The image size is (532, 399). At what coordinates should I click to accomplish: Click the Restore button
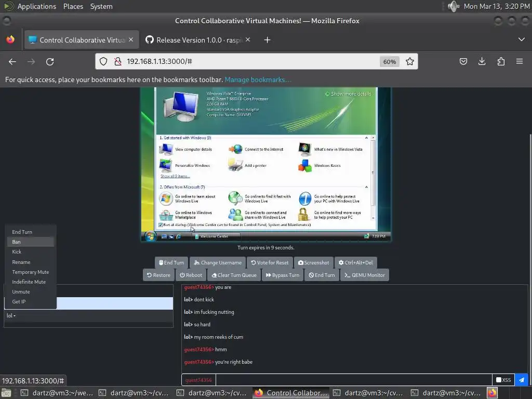click(158, 275)
